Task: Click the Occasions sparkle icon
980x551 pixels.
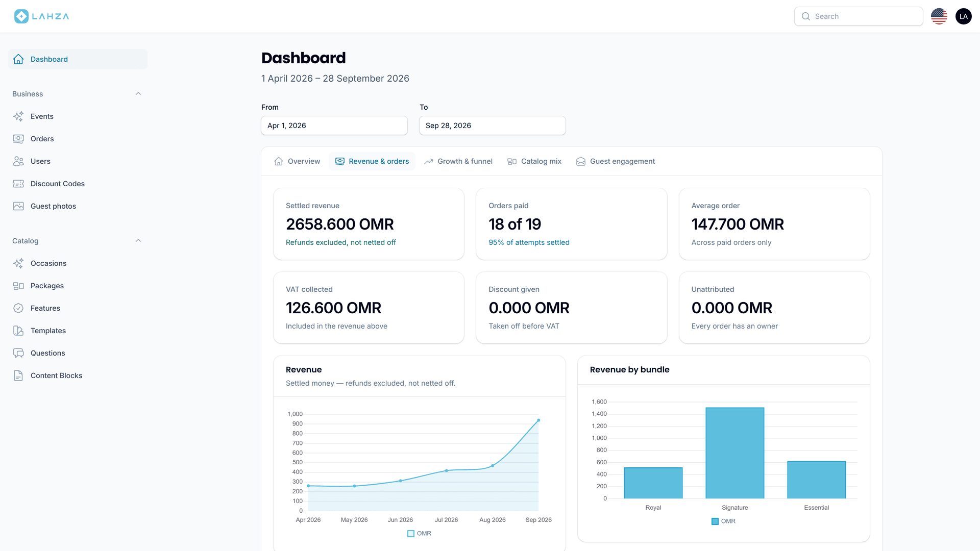Action: point(18,263)
